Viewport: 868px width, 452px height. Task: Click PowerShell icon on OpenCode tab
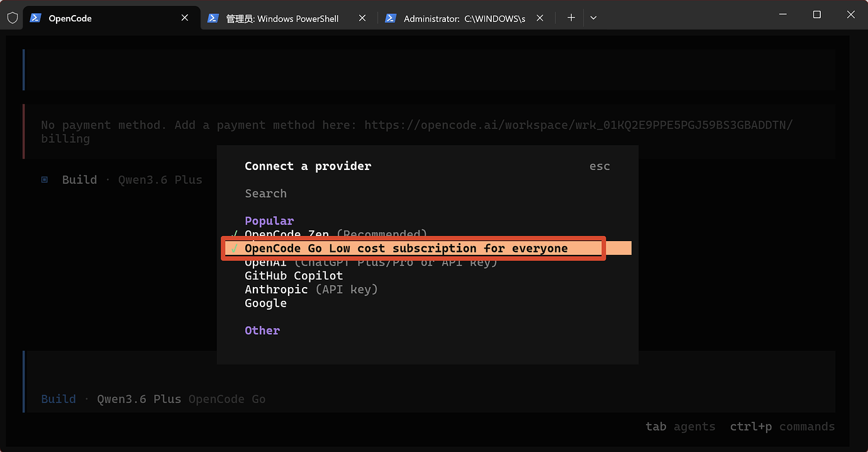coord(35,18)
